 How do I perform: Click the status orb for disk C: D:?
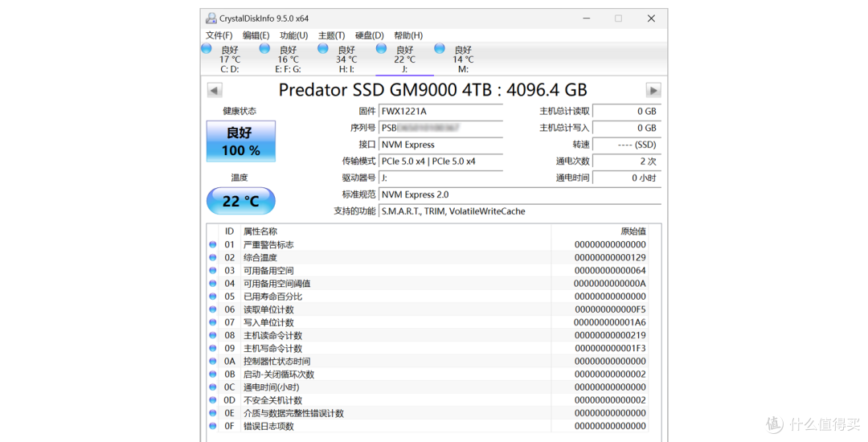tap(207, 48)
